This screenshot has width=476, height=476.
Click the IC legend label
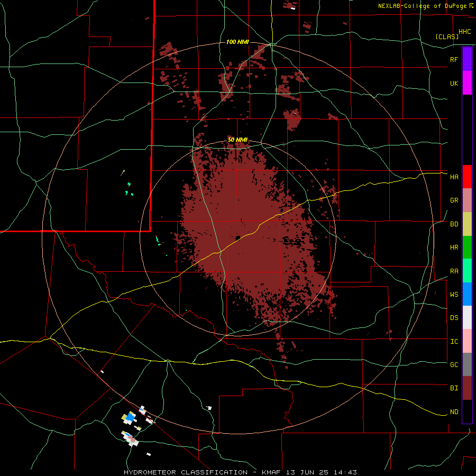click(454, 342)
